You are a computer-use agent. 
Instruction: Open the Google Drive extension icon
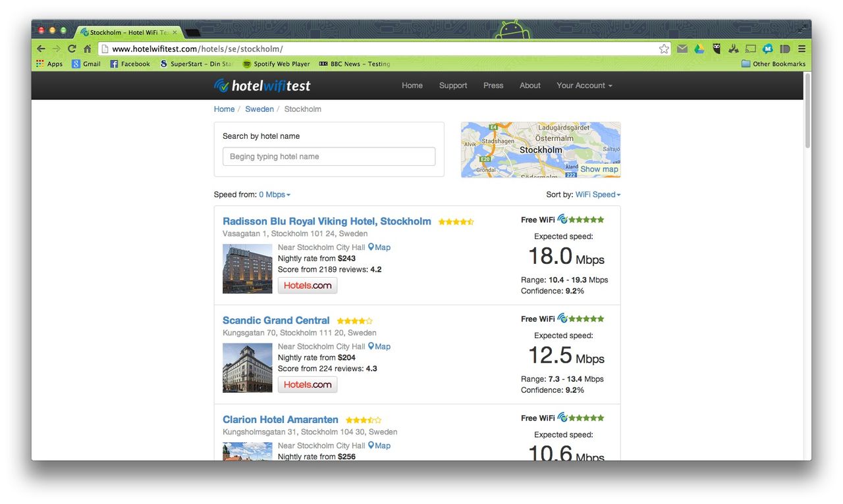coord(699,49)
